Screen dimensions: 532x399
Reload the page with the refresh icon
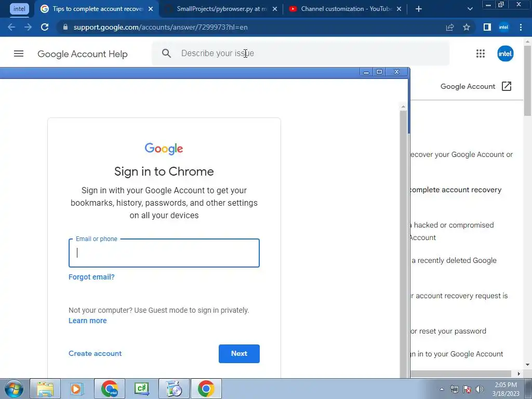coord(45,27)
